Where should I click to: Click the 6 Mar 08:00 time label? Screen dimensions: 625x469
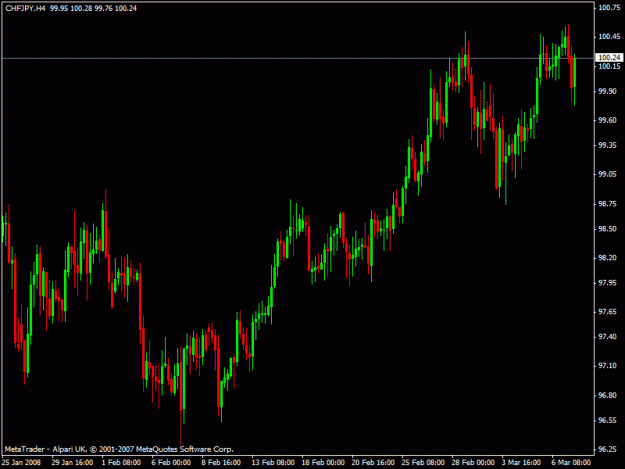pyautogui.click(x=571, y=462)
